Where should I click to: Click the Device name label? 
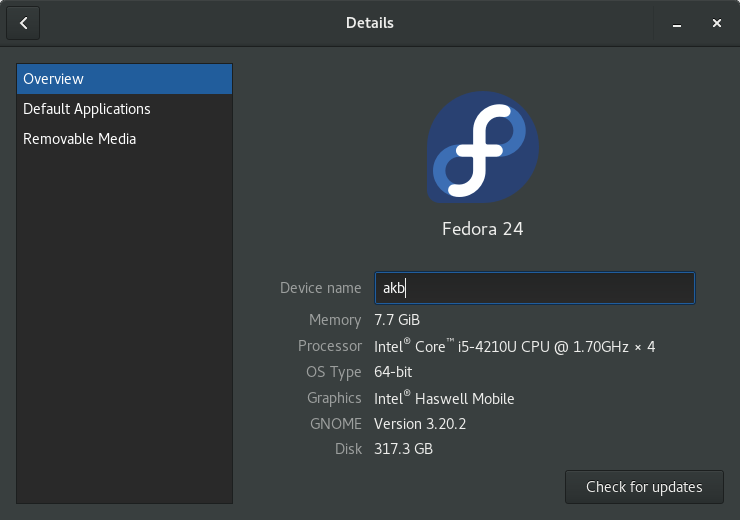click(320, 288)
